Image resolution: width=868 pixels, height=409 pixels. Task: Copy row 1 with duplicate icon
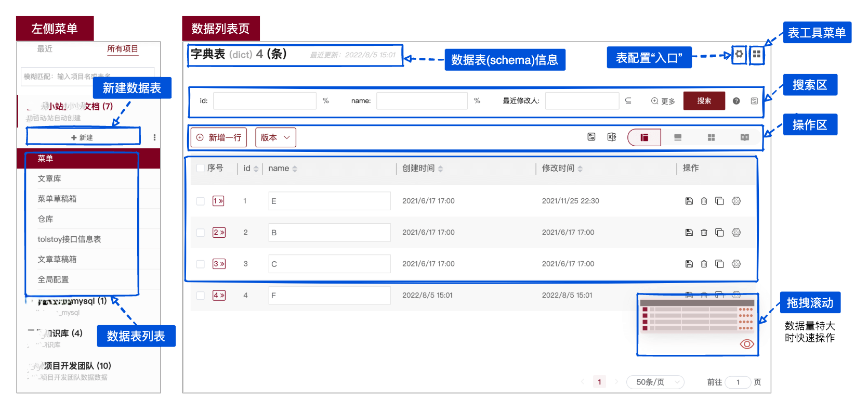click(719, 201)
